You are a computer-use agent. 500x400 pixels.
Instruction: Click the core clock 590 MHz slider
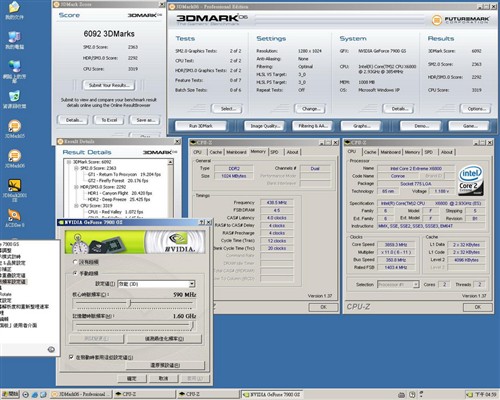pos(130,303)
